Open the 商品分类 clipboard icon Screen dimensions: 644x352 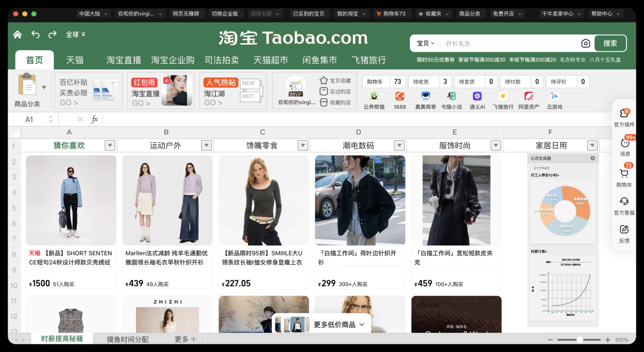click(28, 84)
